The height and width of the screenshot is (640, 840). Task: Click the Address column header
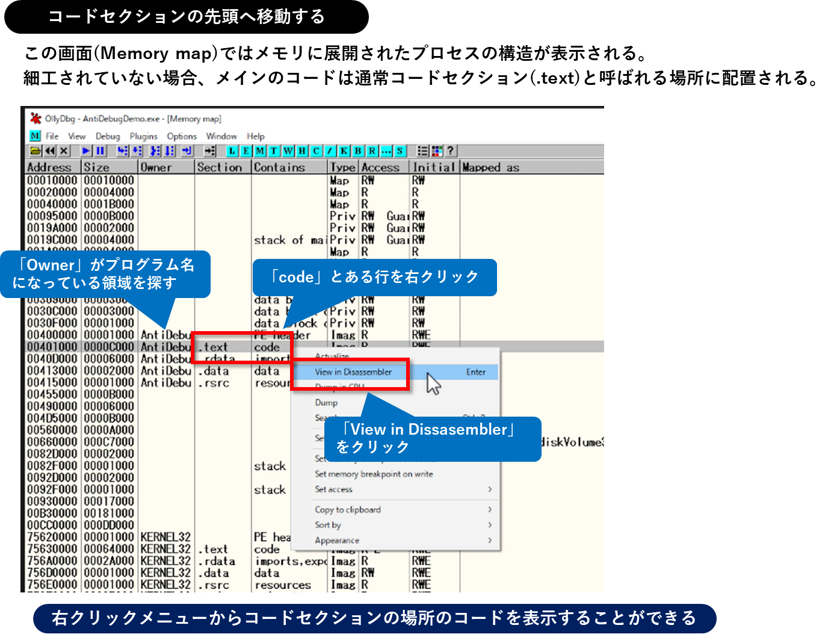(54, 167)
